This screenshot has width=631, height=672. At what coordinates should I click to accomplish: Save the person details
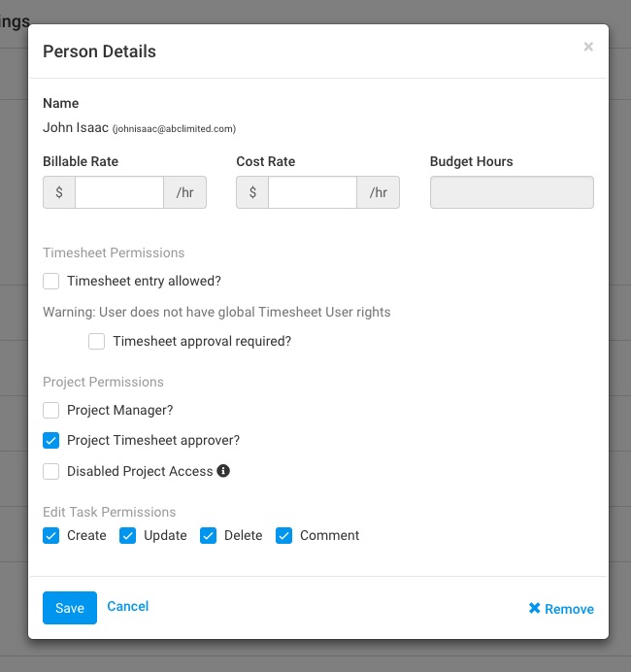point(70,608)
